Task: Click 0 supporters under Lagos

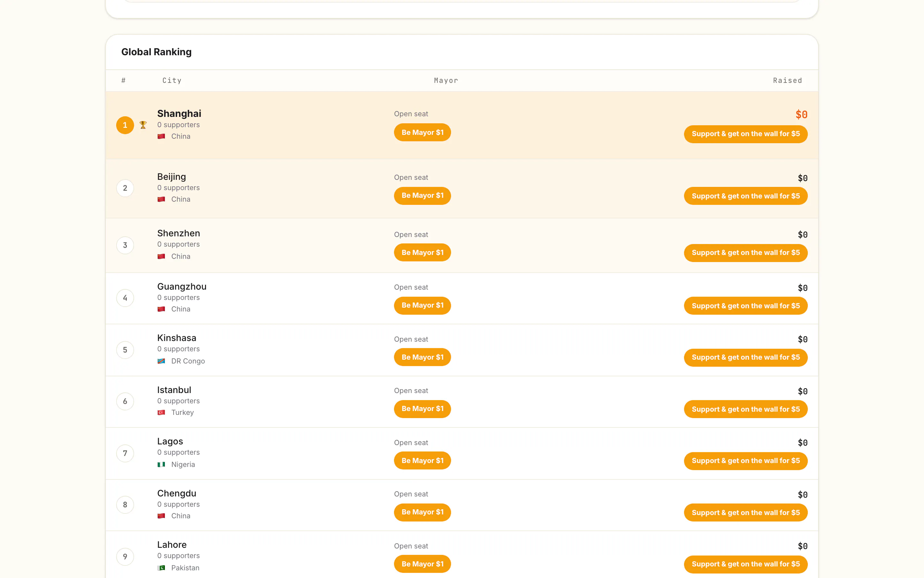Action: [x=178, y=452]
